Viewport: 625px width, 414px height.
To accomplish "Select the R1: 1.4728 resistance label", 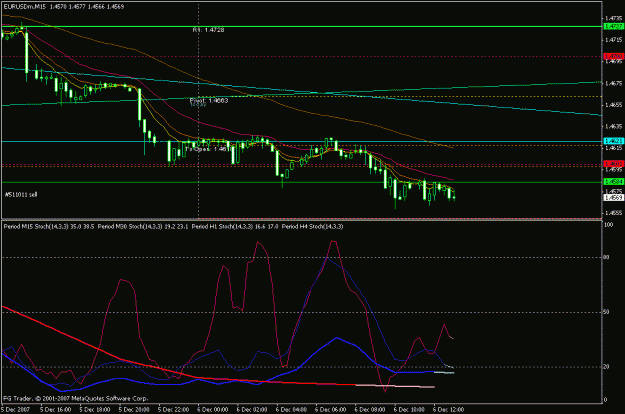I will (208, 30).
